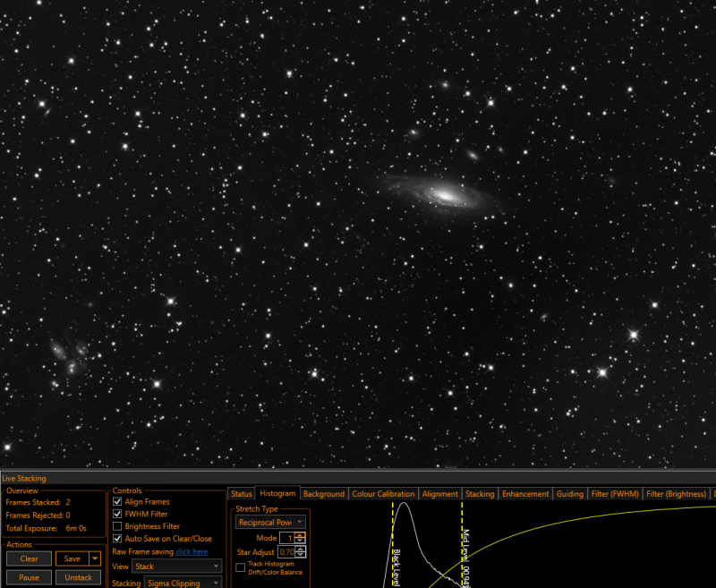Decrease Star Adjust with down arrow

300,555
